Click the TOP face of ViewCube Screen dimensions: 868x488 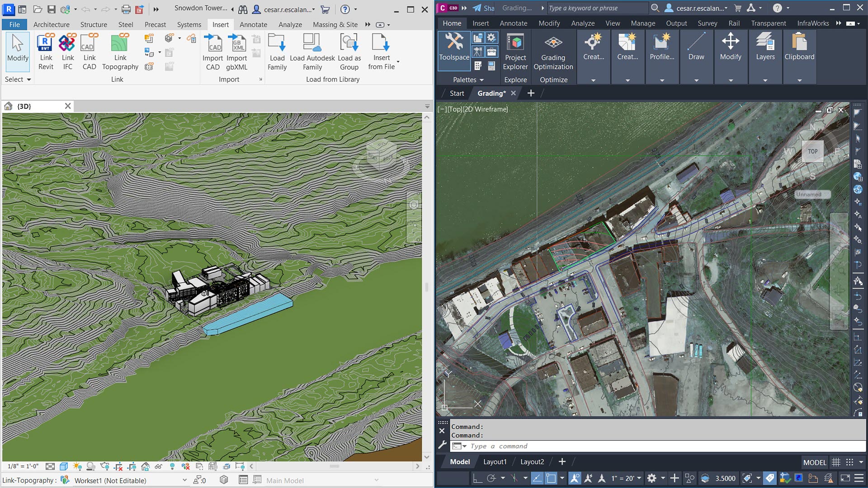(812, 151)
